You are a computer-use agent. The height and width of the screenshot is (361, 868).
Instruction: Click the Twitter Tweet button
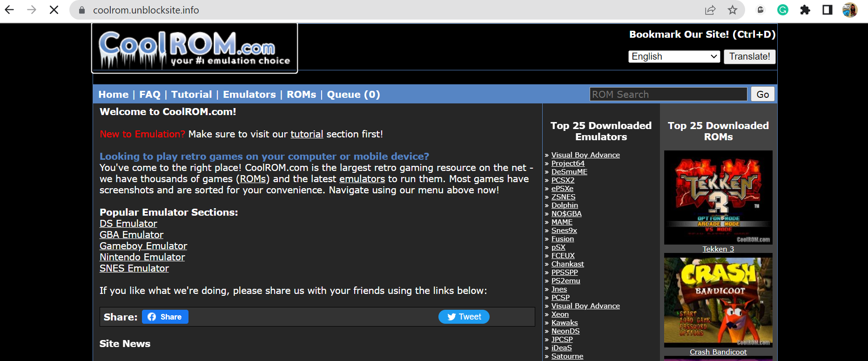464,317
